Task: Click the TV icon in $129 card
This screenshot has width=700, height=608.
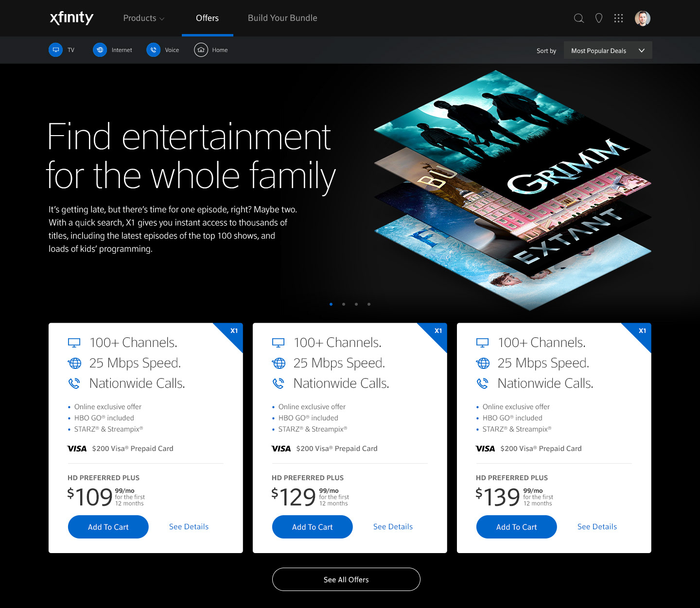Action: (278, 343)
